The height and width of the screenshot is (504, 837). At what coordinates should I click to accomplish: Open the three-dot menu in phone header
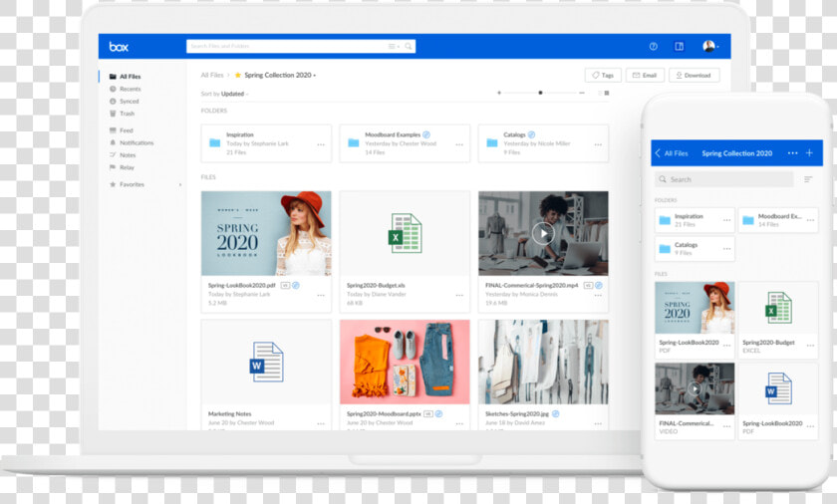click(x=793, y=153)
